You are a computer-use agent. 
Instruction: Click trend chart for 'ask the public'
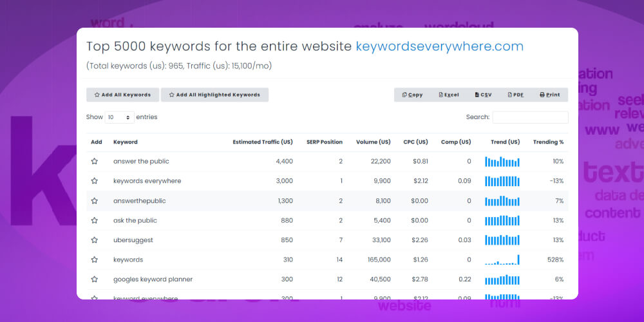502,220
